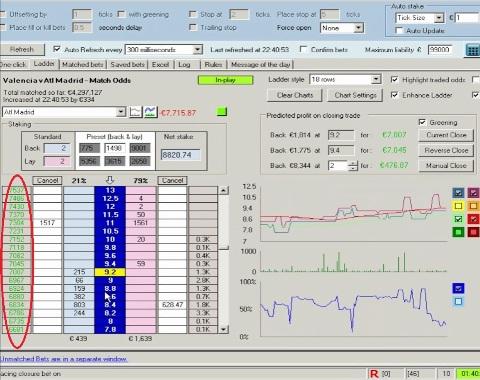The height and width of the screenshot is (380, 480).
Task: Click the green In-play button
Action: pyautogui.click(x=225, y=80)
